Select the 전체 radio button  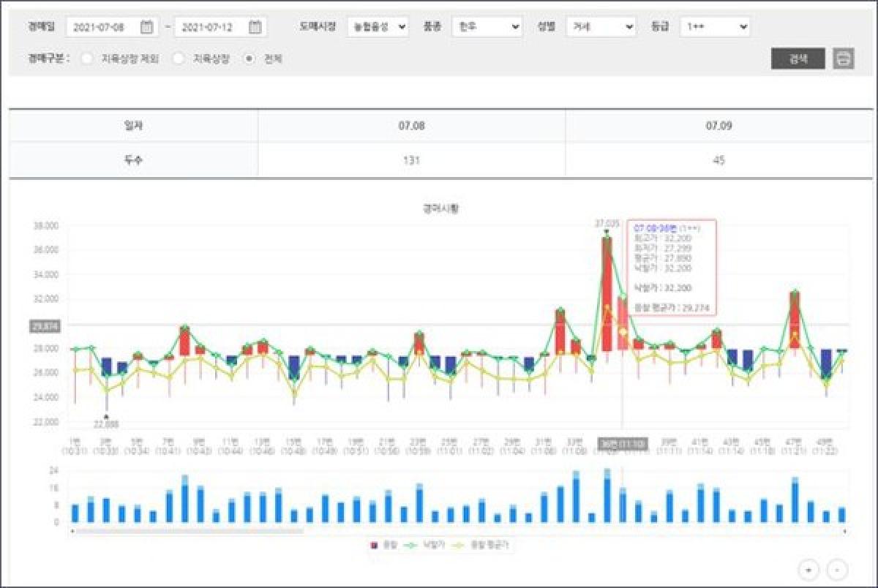pyautogui.click(x=249, y=59)
